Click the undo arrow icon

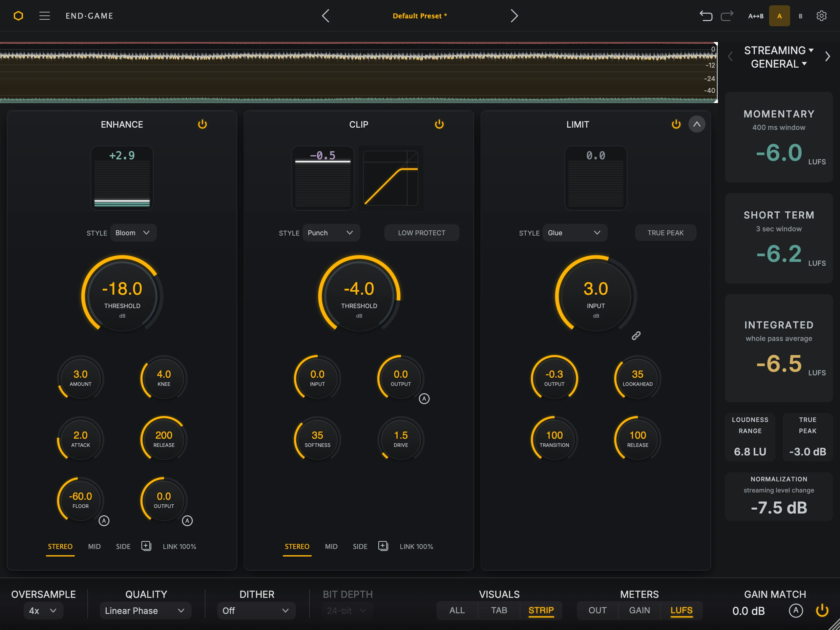[706, 16]
